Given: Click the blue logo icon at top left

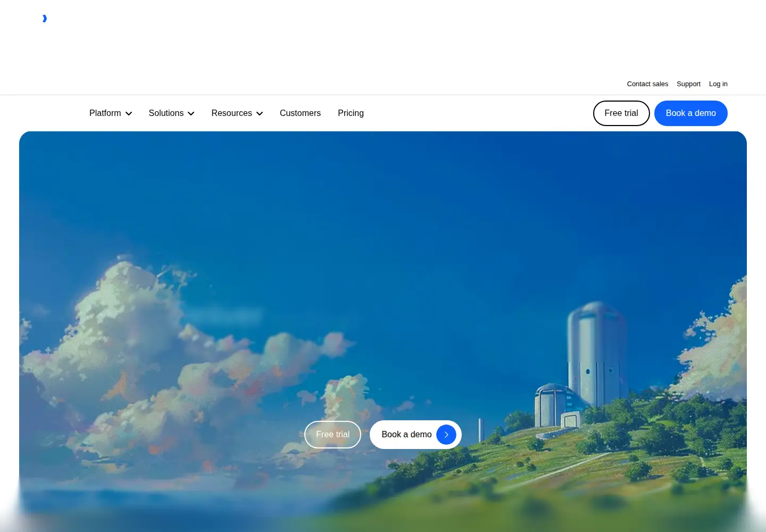Looking at the screenshot, I should click(45, 19).
